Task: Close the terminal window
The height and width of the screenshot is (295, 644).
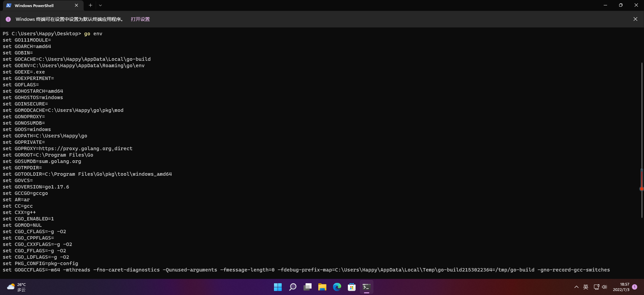Action: (636, 5)
